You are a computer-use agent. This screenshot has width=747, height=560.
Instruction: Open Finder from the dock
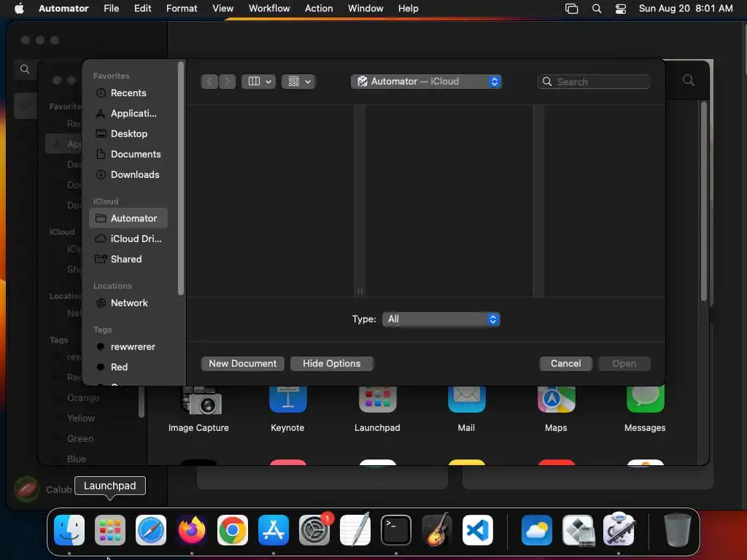pyautogui.click(x=69, y=530)
